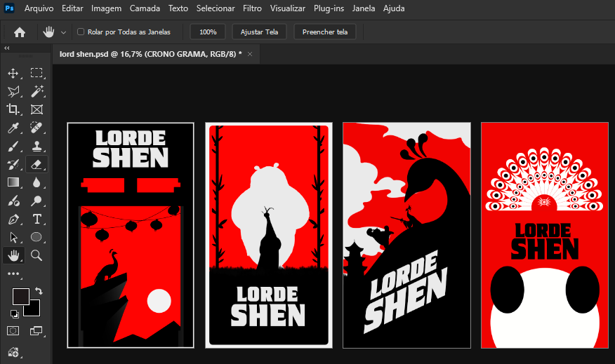Image resolution: width=615 pixels, height=364 pixels.
Task: Click the Home button in options bar
Action: tap(20, 32)
